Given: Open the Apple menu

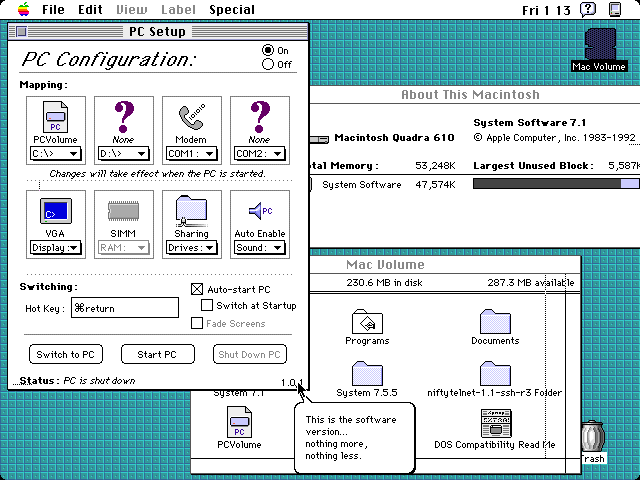Looking at the screenshot, I should coord(24,9).
